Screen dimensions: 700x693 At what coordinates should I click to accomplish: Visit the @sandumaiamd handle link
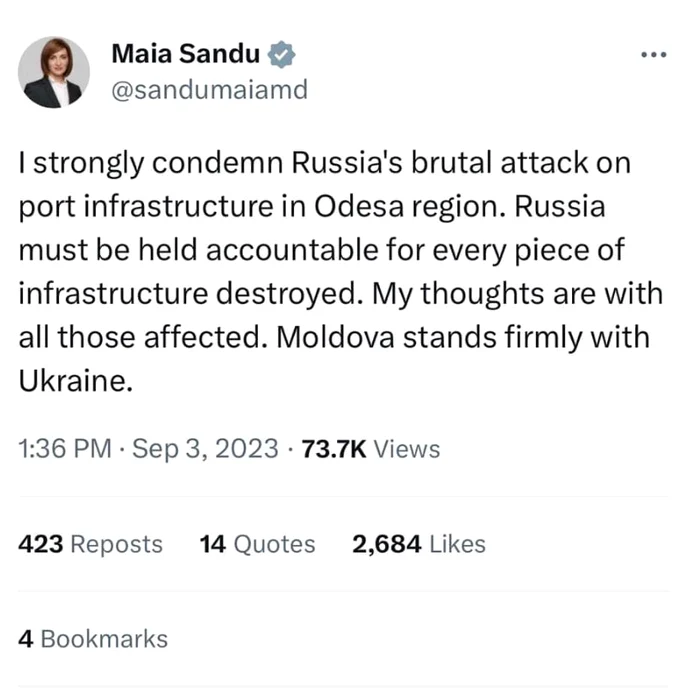point(209,90)
